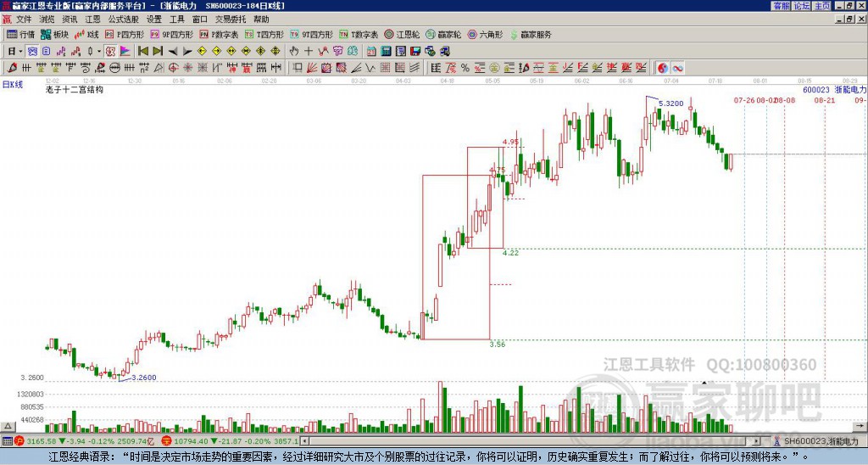
Task: Open the 浏览 menu
Action: coord(47,20)
